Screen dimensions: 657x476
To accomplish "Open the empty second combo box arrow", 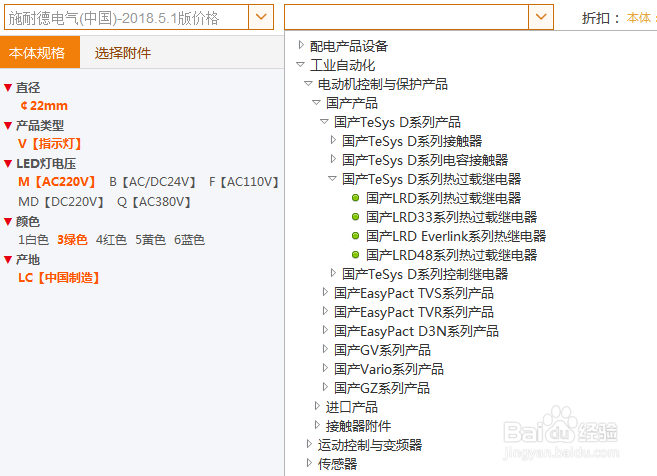I will [x=541, y=17].
